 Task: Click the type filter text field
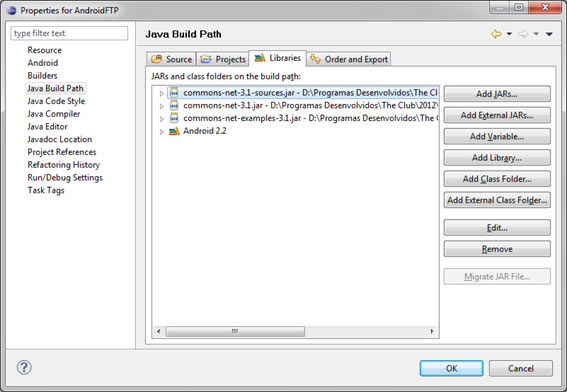pos(69,33)
